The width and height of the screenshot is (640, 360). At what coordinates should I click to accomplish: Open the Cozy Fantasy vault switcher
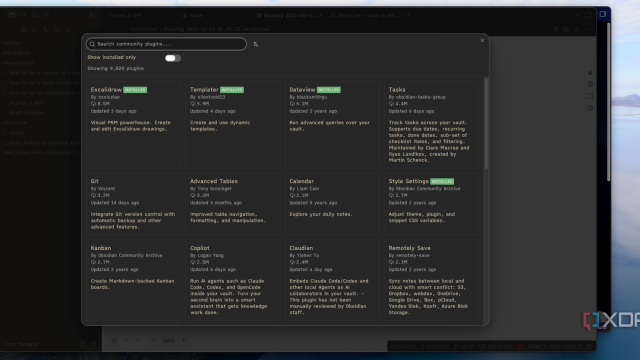[x=22, y=344]
